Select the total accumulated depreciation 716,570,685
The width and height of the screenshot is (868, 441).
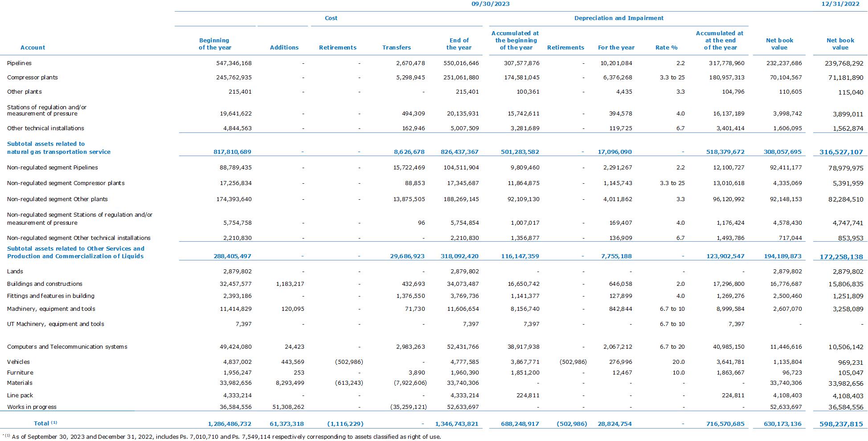pos(725,424)
